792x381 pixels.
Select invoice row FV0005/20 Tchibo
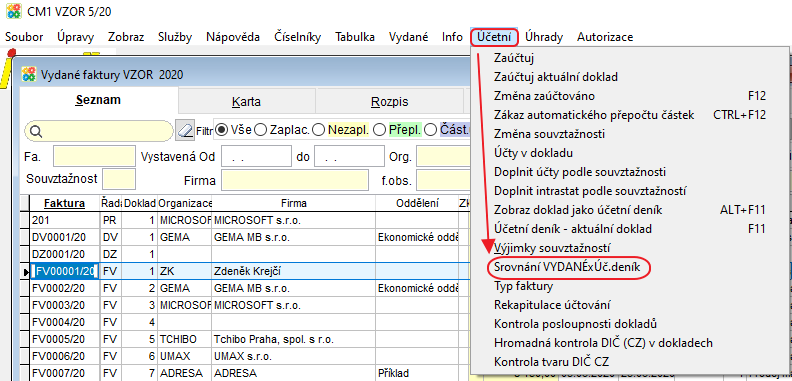coord(245,339)
